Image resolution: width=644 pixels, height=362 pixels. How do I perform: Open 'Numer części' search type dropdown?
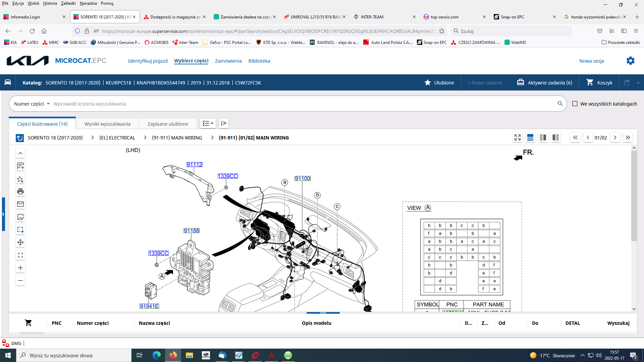point(32,104)
